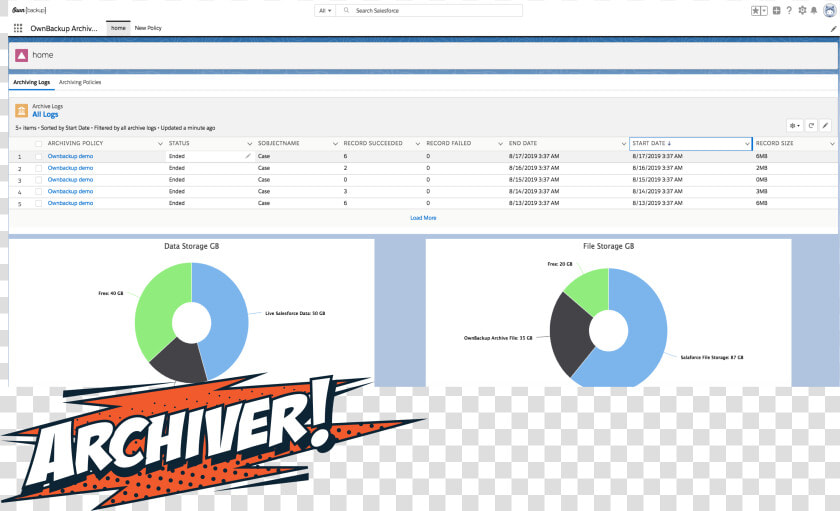Viewport: 840px width, 511px height.
Task: Open SObjectName column menu chevron
Action: click(x=335, y=144)
